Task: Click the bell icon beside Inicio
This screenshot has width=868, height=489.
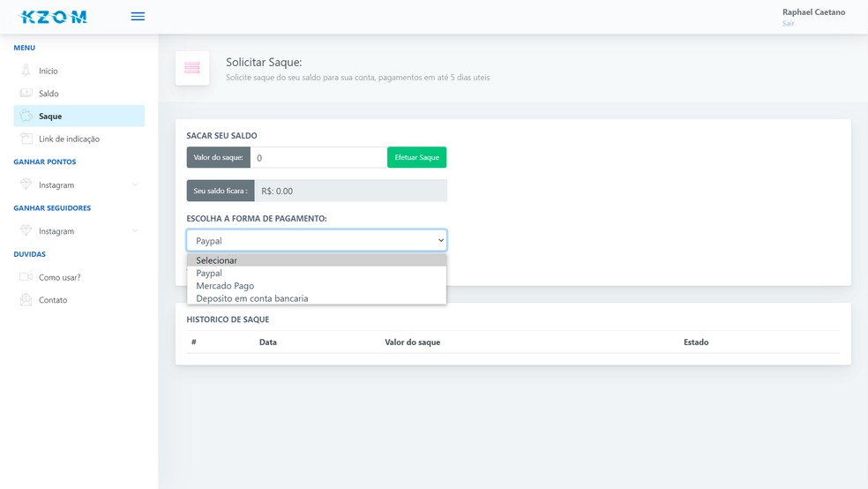Action: point(26,71)
